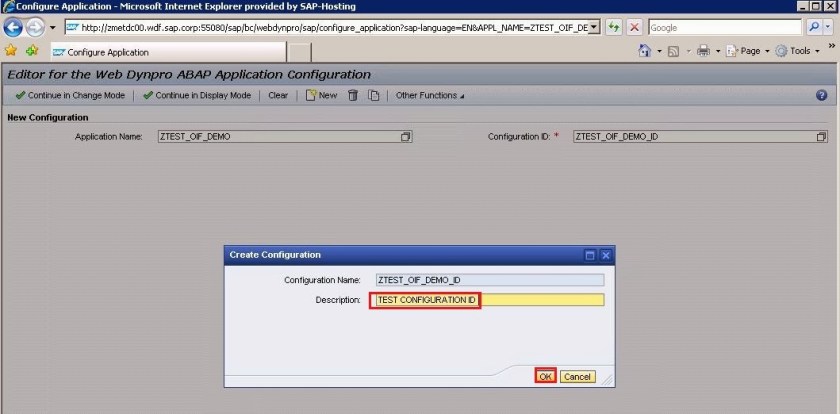Screen dimensions: 840x414
Task: Open the Tools menu
Action: tap(798, 51)
